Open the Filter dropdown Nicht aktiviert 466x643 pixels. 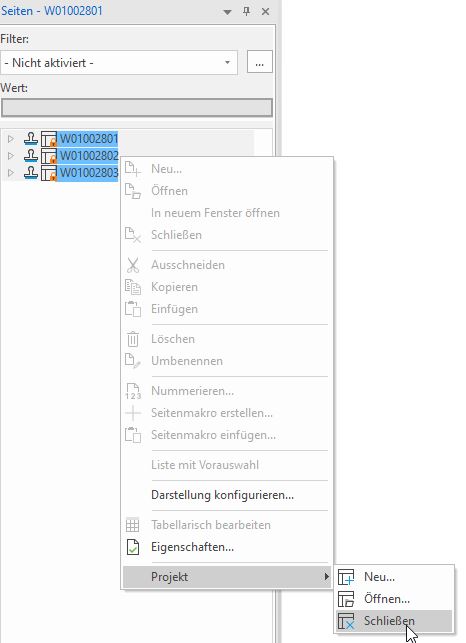point(119,63)
